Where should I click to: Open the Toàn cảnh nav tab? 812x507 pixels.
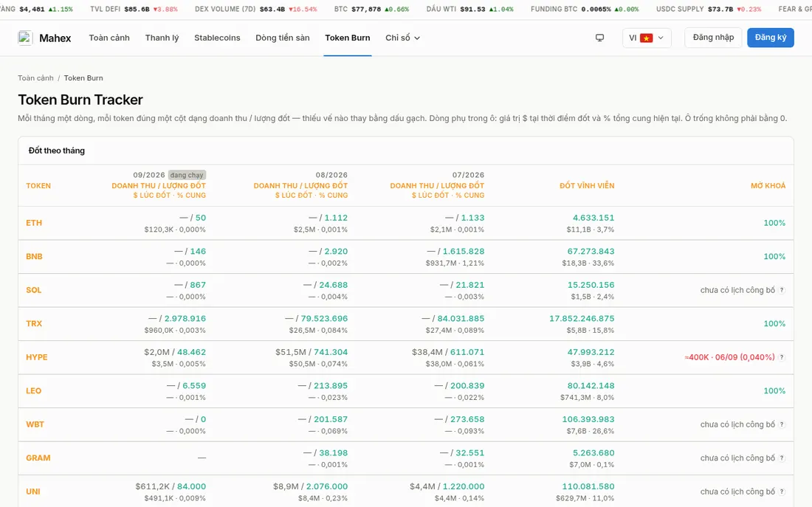pos(109,38)
